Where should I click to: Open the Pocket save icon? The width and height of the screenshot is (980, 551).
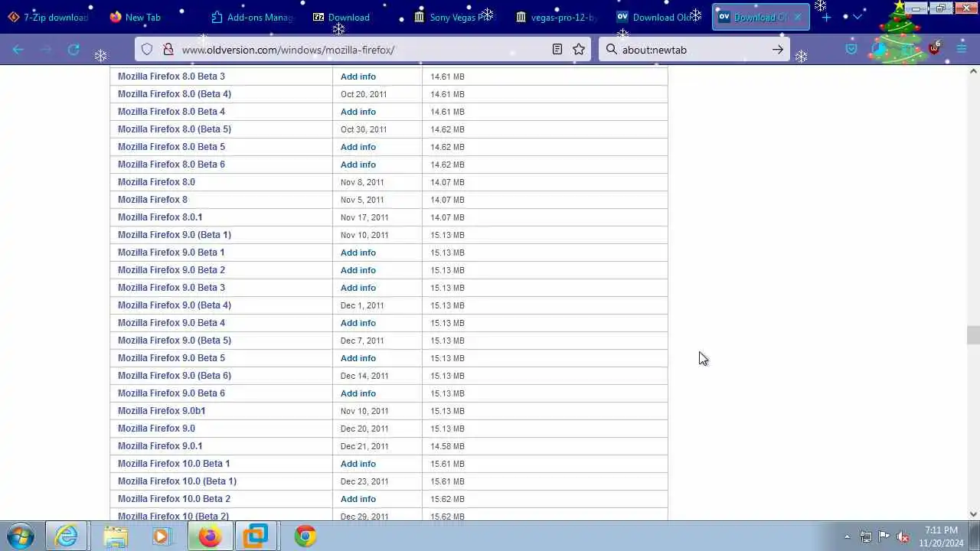851,50
